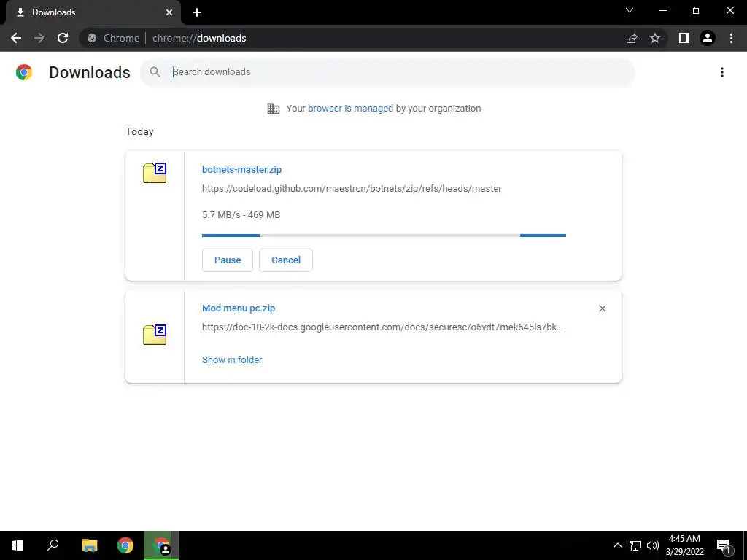Open the Mod menu pc.zip link
The width and height of the screenshot is (747, 560).
click(x=239, y=308)
